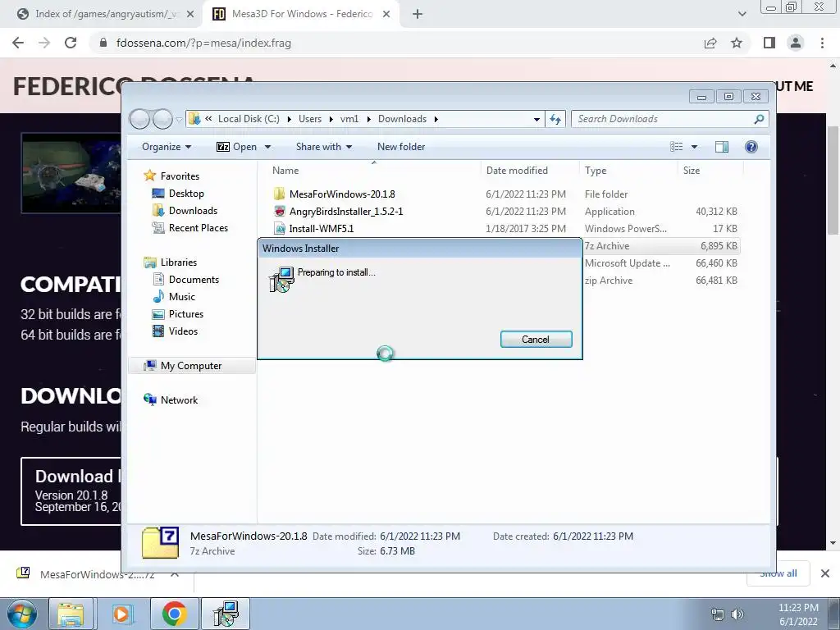Open the Share with dropdown menu
Viewport: 840px width, 630px height.
point(323,147)
